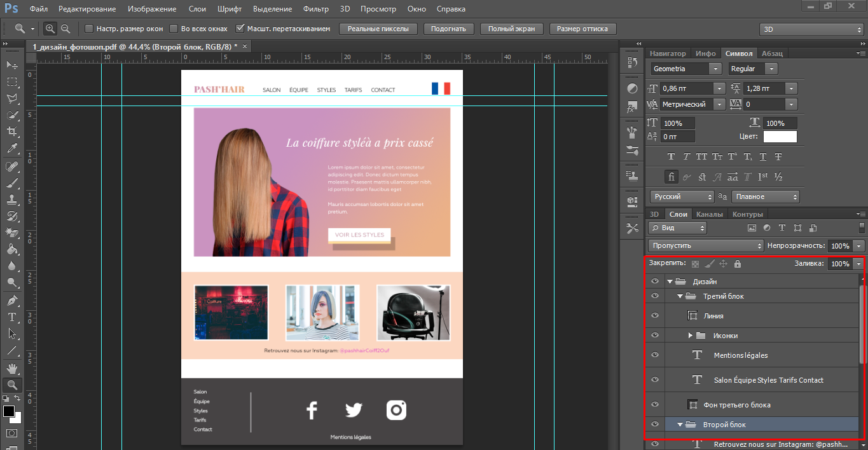Switch to the Абзац tab
This screenshot has width=868, height=450.
click(773, 53)
